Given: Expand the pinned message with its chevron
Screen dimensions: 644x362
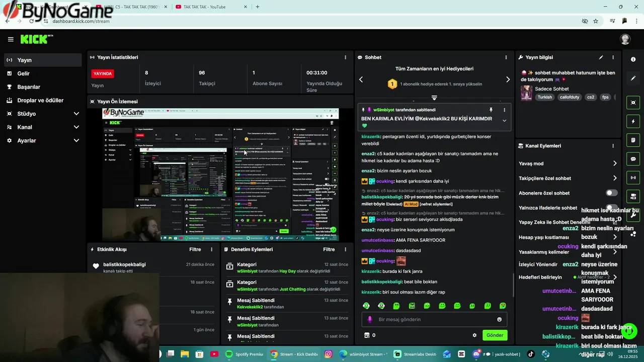Looking at the screenshot, I should click(x=504, y=121).
